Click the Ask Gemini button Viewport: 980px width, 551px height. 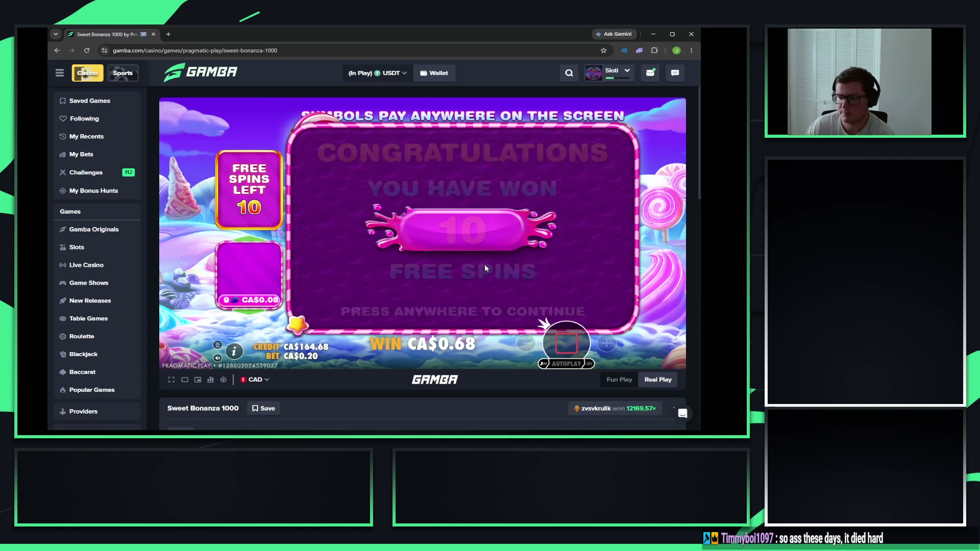pyautogui.click(x=614, y=34)
